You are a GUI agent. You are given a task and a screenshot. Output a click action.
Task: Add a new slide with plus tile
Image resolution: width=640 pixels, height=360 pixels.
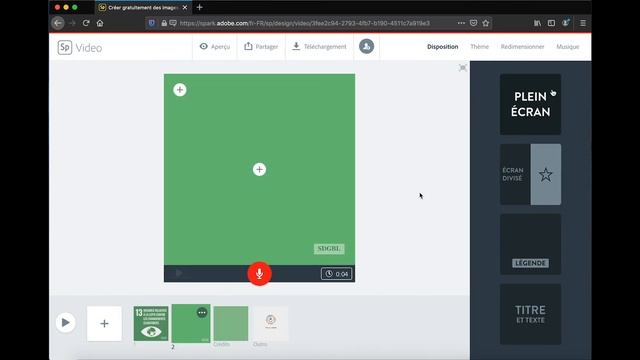(104, 324)
